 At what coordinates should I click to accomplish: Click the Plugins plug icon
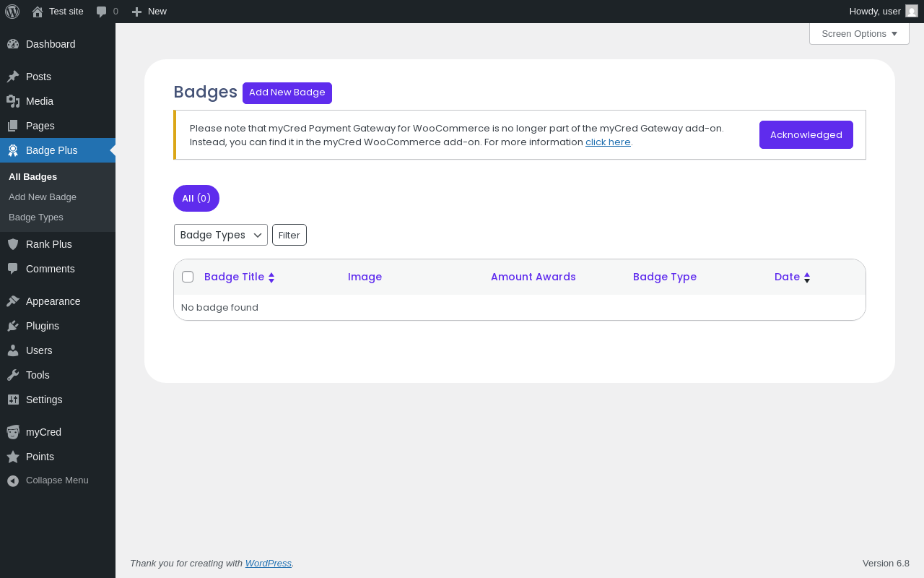(x=13, y=326)
